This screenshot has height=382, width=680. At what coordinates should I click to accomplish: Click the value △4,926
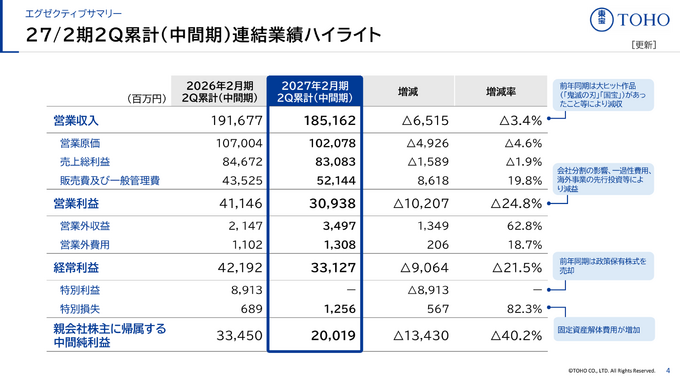(x=428, y=143)
